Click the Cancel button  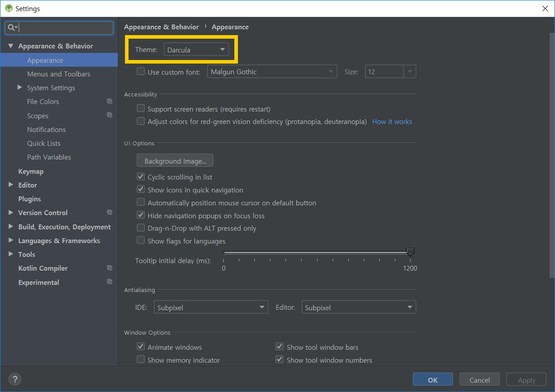click(x=480, y=380)
